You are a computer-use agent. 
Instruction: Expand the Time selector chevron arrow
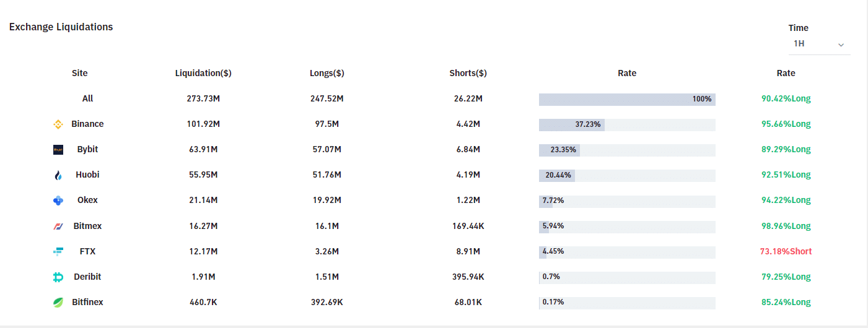(x=841, y=45)
